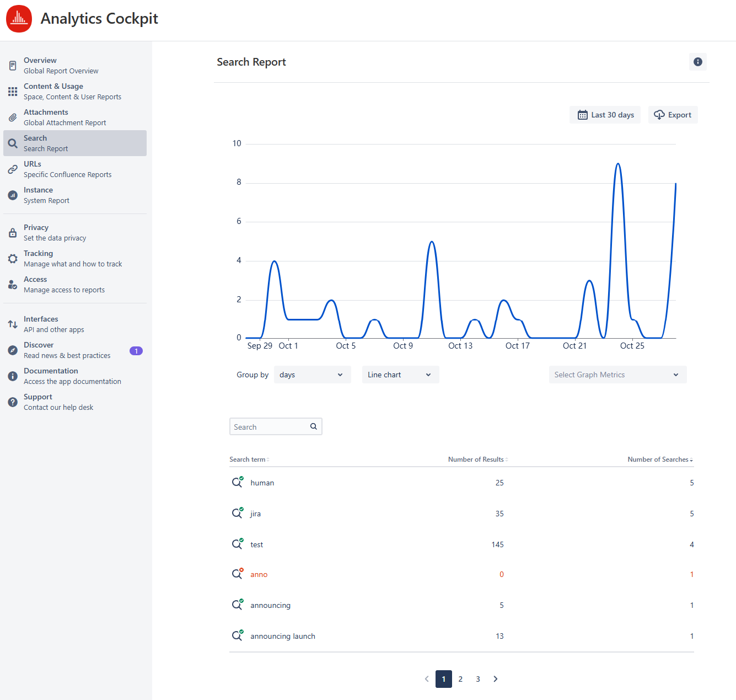736x700 pixels.
Task: Click the Analytics Cockpit red logo
Action: coord(19,19)
